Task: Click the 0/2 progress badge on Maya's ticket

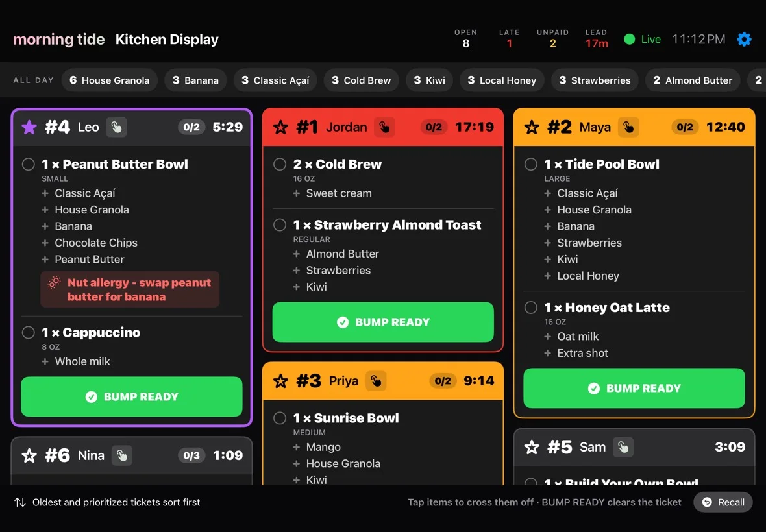Action: [685, 127]
